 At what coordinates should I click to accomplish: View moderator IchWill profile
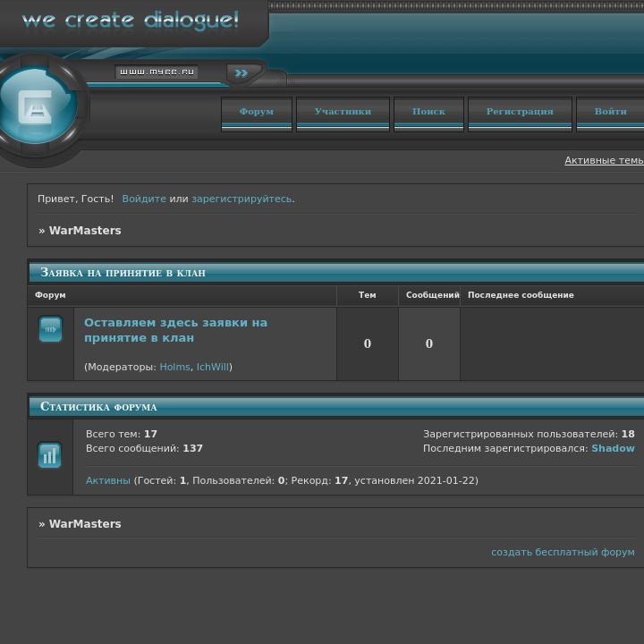(212, 367)
